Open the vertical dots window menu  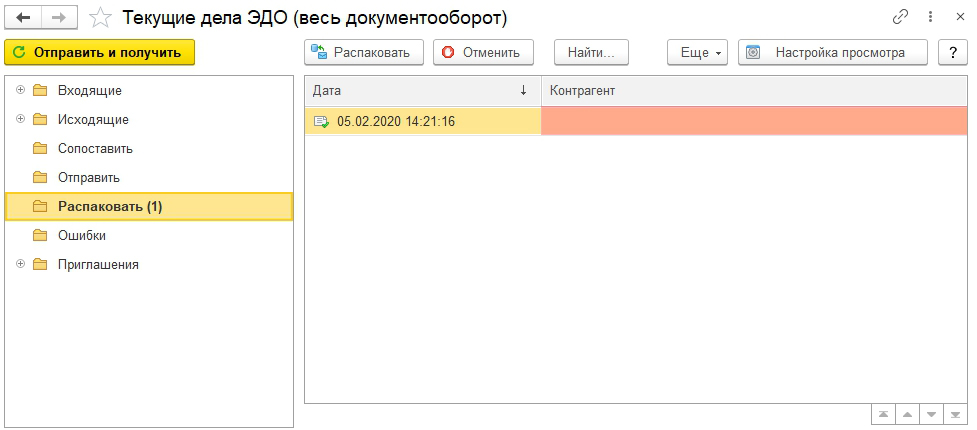tap(930, 17)
